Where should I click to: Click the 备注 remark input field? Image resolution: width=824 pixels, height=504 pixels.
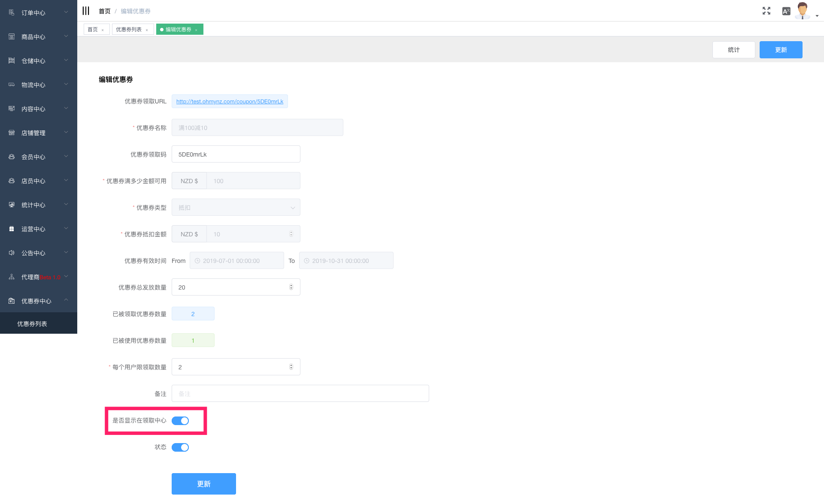300,394
